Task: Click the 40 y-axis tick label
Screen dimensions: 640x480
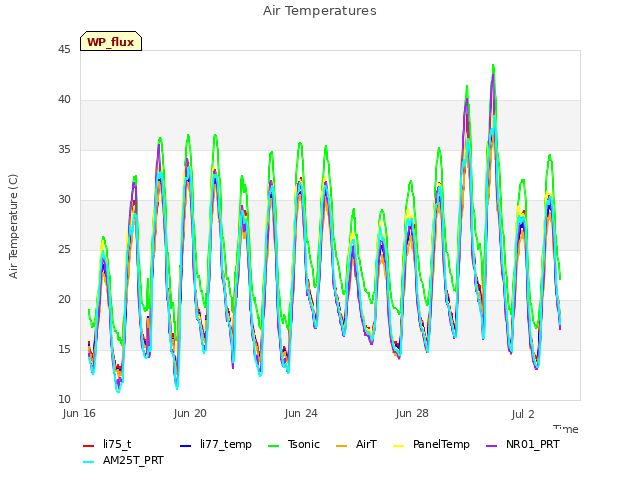Action: 64,100
